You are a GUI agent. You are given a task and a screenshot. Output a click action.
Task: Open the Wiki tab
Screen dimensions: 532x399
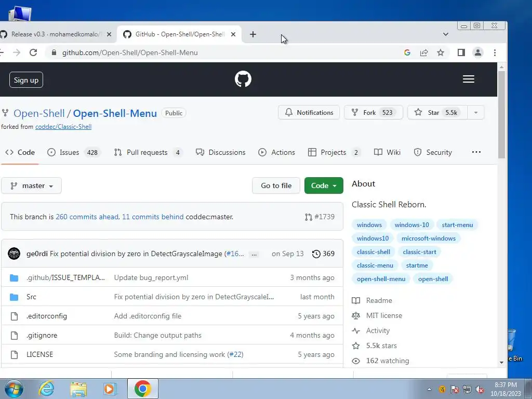click(x=387, y=152)
